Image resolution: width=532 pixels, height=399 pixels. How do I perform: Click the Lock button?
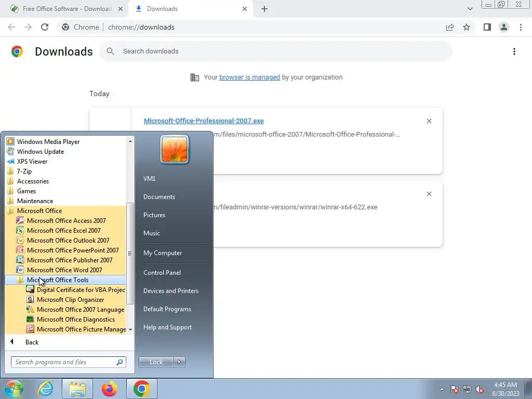coord(156,362)
